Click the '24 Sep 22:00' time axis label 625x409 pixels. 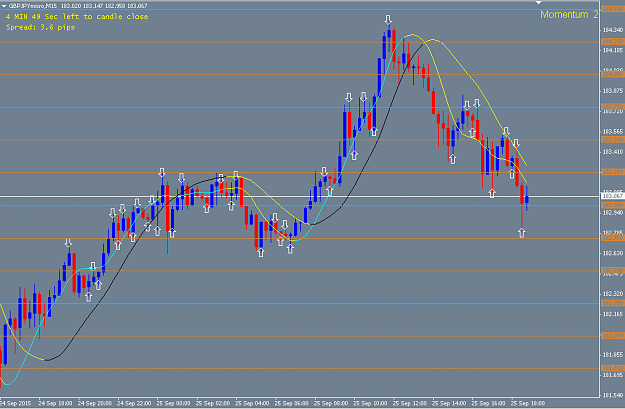[x=134, y=403]
